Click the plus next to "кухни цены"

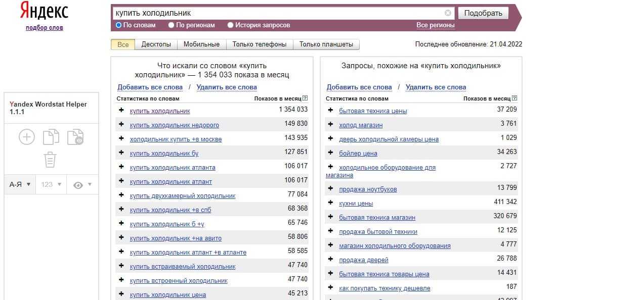click(x=330, y=203)
